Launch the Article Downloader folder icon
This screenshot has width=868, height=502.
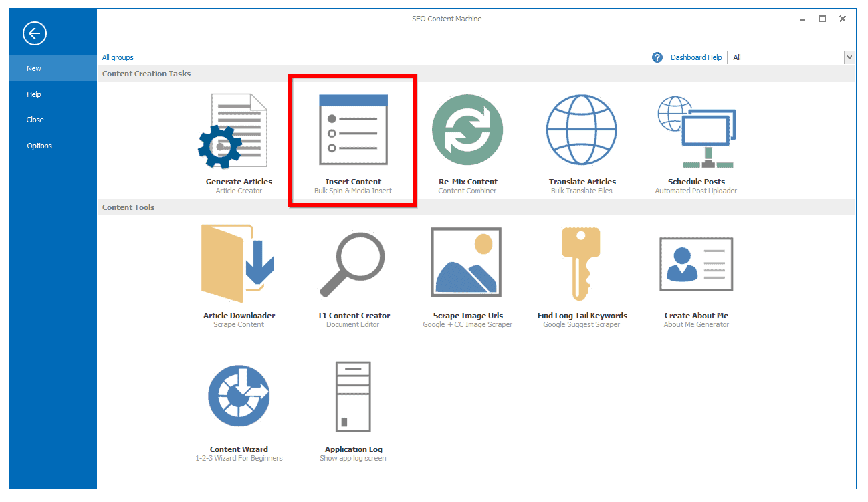238,264
